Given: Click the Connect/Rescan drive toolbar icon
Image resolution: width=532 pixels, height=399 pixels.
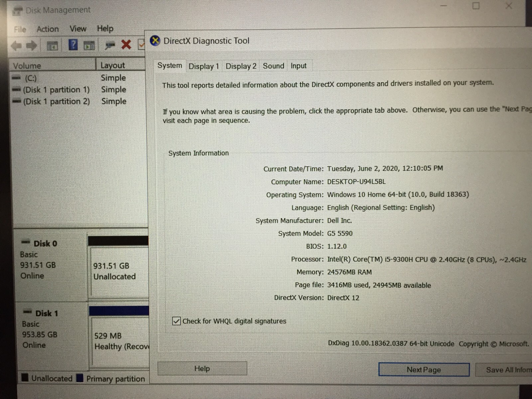Looking at the screenshot, I should coord(109,45).
